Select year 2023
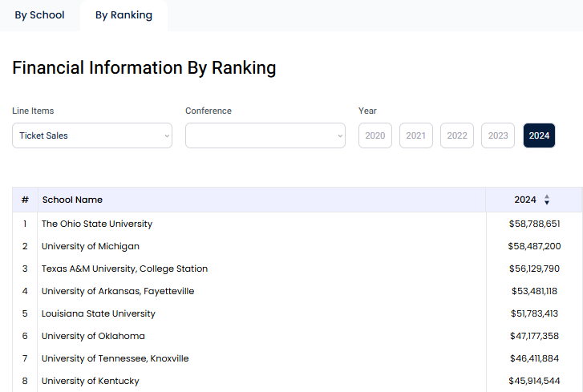Screen dimensions: 583x392 tap(498, 135)
